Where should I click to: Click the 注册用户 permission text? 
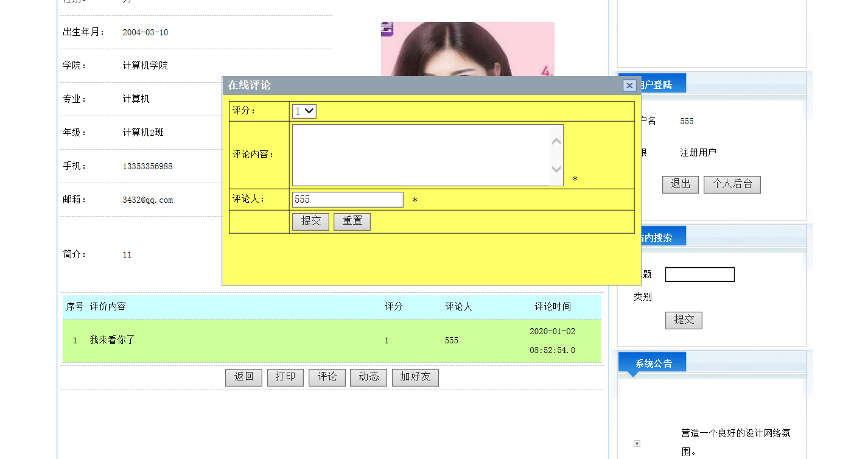(x=698, y=153)
